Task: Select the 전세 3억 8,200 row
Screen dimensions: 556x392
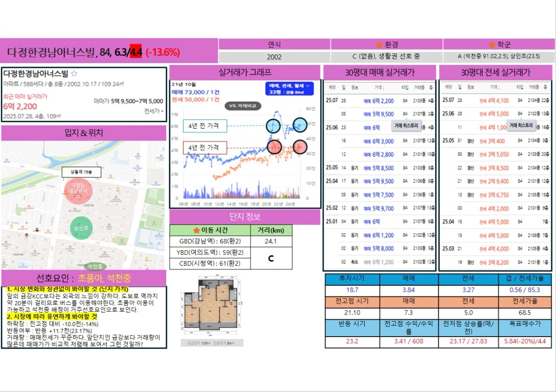Action: (x=495, y=262)
